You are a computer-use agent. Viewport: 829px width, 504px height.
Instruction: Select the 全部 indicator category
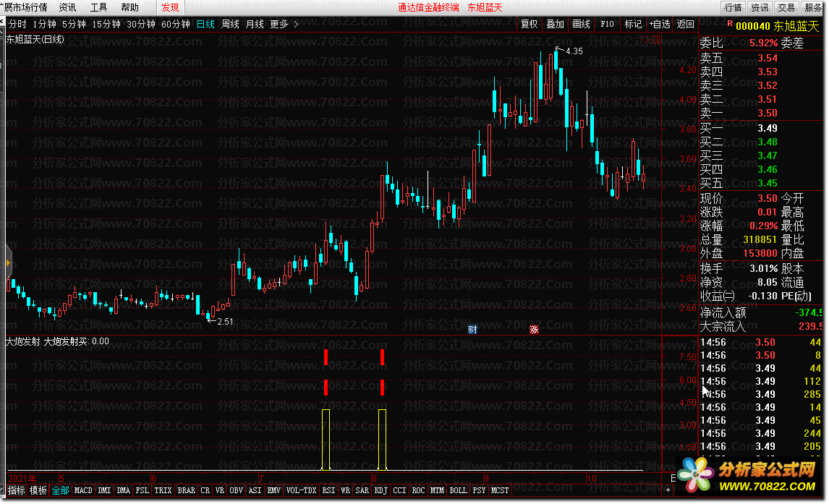coord(60,490)
